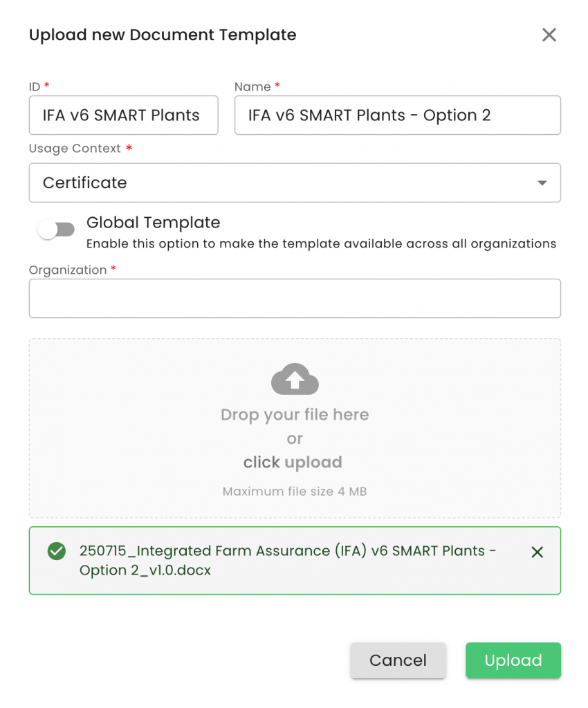
Task: Remove the uploaded docx file
Action: (x=537, y=552)
